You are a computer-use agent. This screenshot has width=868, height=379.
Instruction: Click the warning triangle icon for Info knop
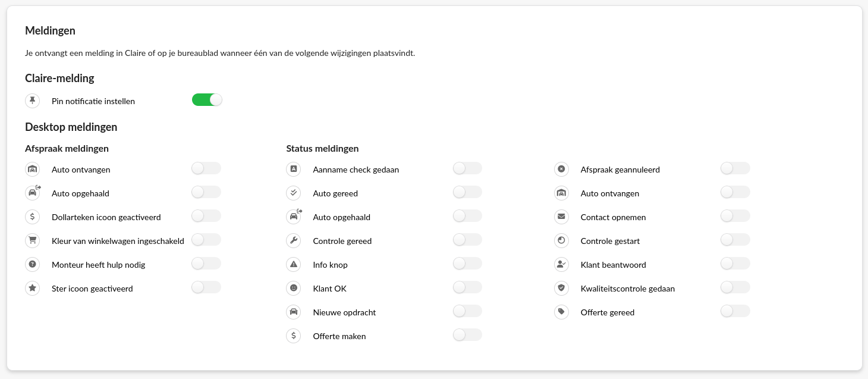click(293, 264)
